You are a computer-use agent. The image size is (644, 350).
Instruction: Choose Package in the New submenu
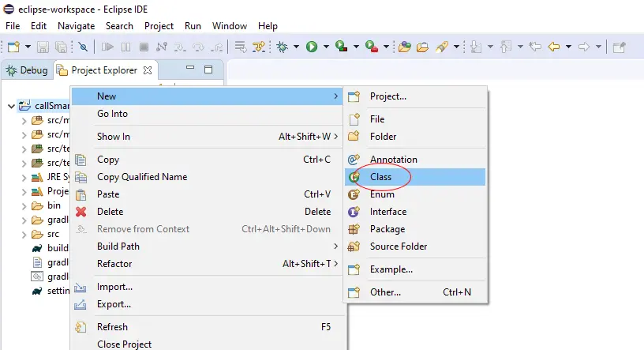tap(415, 229)
